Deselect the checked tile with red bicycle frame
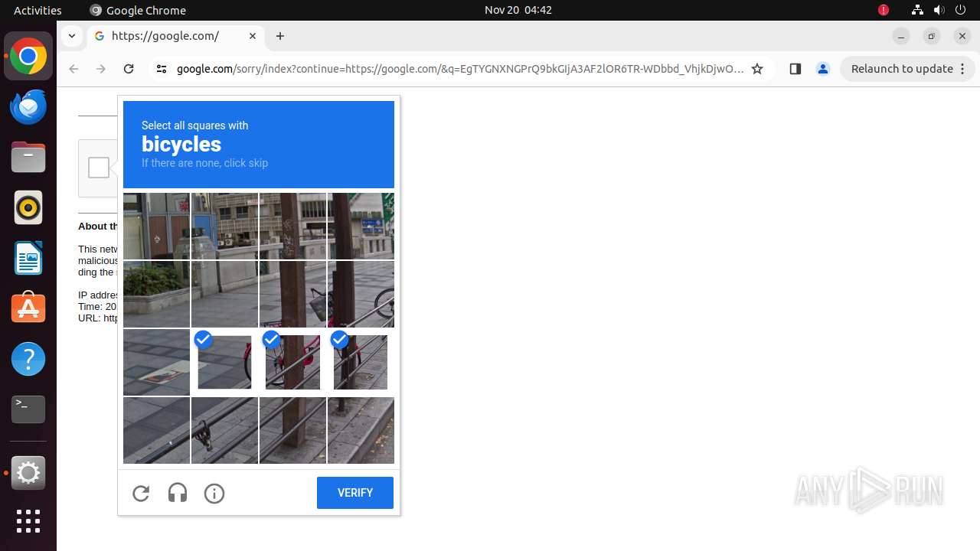Screen dimensions: 980x551 pyautogui.click(x=292, y=362)
